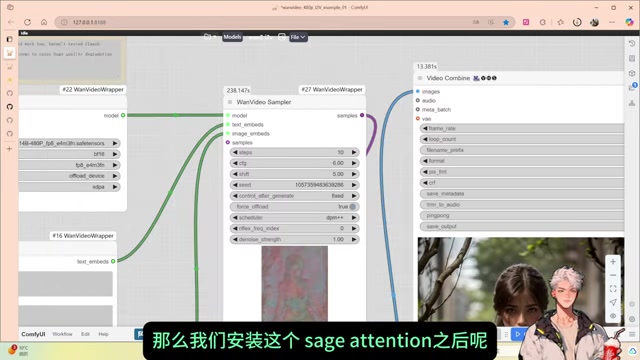Open the GitHub icon in the sidebar
Viewport: 640px width, 360px height.
tap(10, 107)
